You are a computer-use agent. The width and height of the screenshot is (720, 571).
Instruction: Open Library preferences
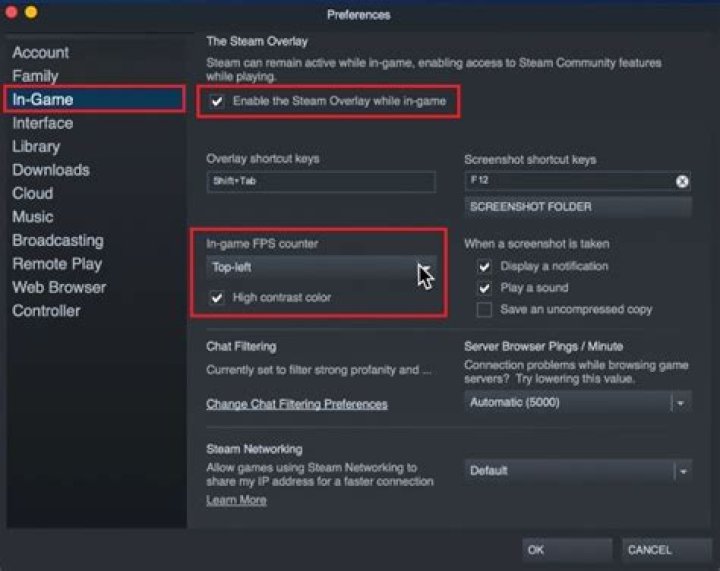pyautogui.click(x=36, y=146)
